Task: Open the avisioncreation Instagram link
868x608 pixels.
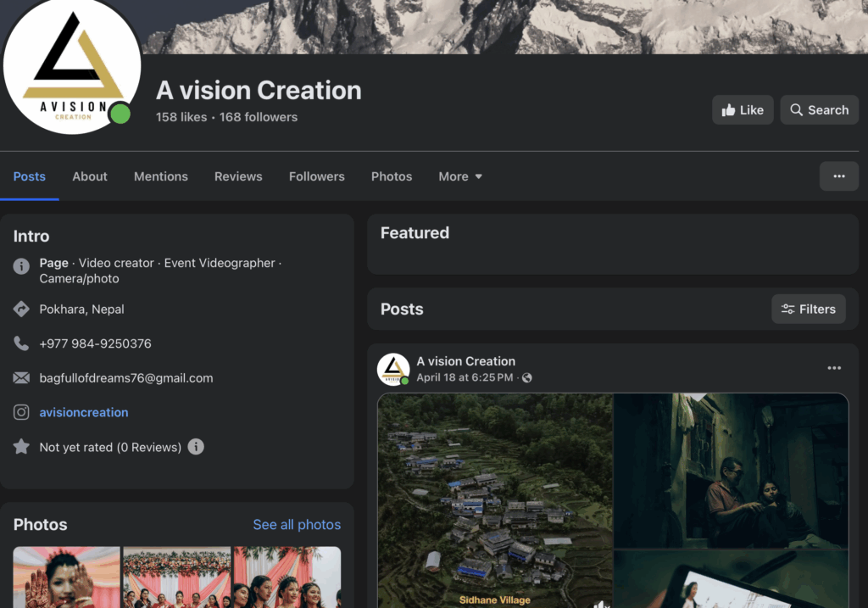Action: (x=84, y=412)
